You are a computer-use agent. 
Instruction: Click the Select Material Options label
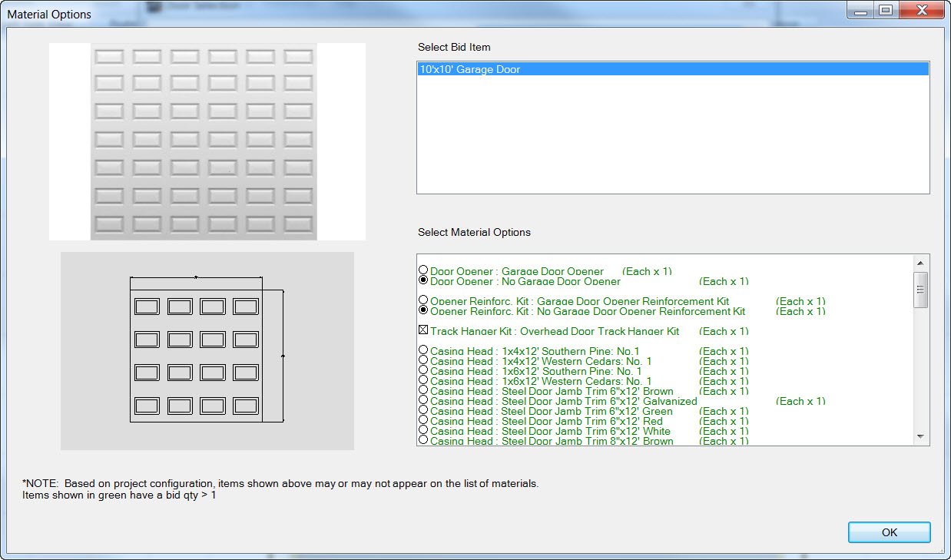click(x=474, y=232)
